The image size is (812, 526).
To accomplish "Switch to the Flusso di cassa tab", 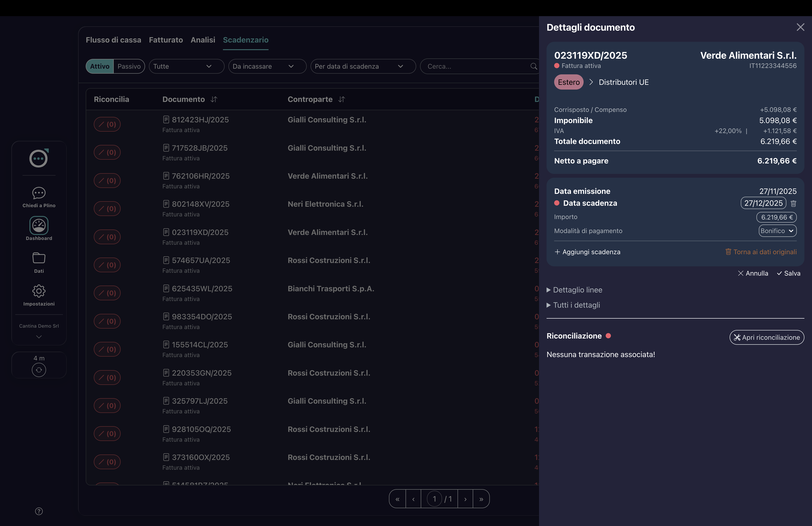I will tap(113, 40).
